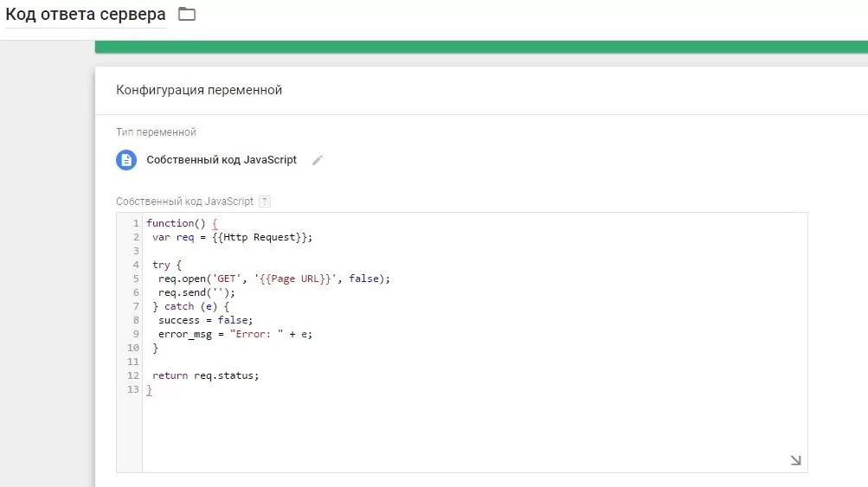Viewport: 868px width, 487px height.
Task: Click the 'try {' line in editor
Action: pos(167,265)
